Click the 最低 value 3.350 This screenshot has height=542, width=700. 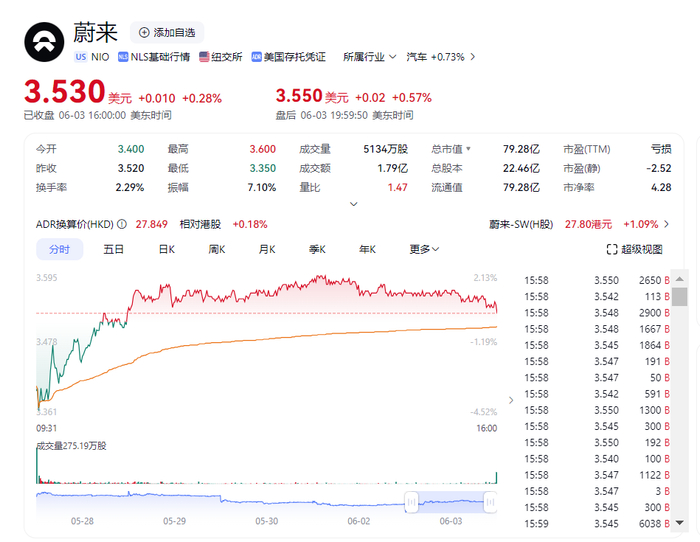coord(262,168)
